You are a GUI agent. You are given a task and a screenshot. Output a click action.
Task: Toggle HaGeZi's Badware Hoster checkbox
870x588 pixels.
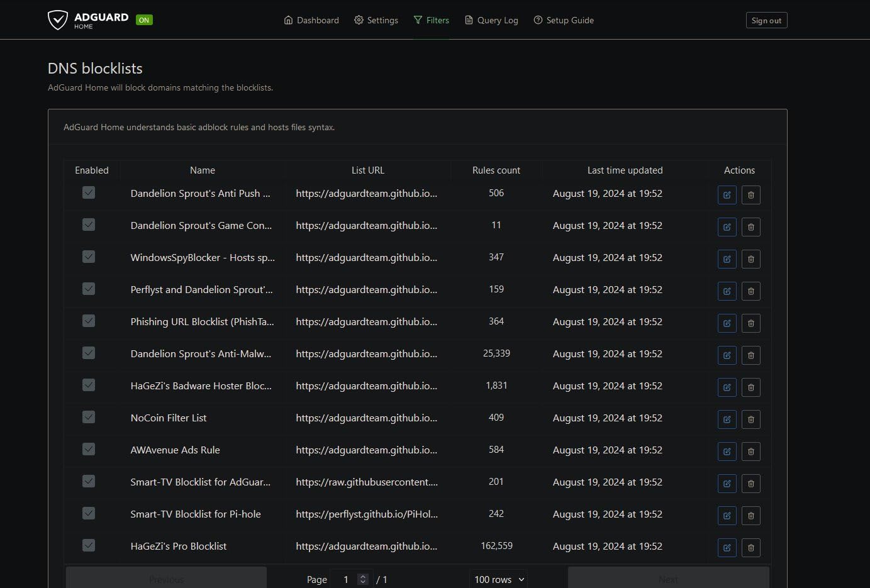click(x=89, y=385)
